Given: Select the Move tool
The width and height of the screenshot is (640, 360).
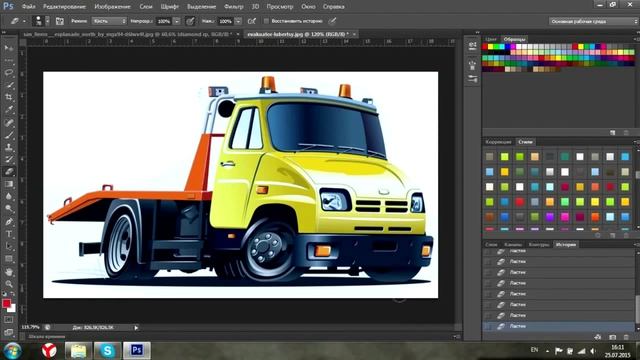Looking at the screenshot, I should click(9, 48).
